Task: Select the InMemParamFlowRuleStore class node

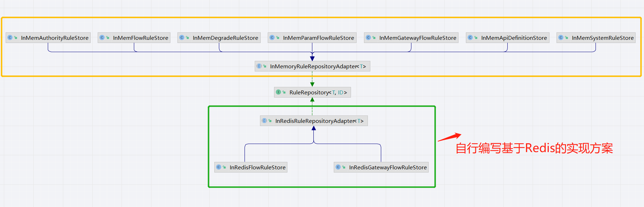Action: [312, 38]
